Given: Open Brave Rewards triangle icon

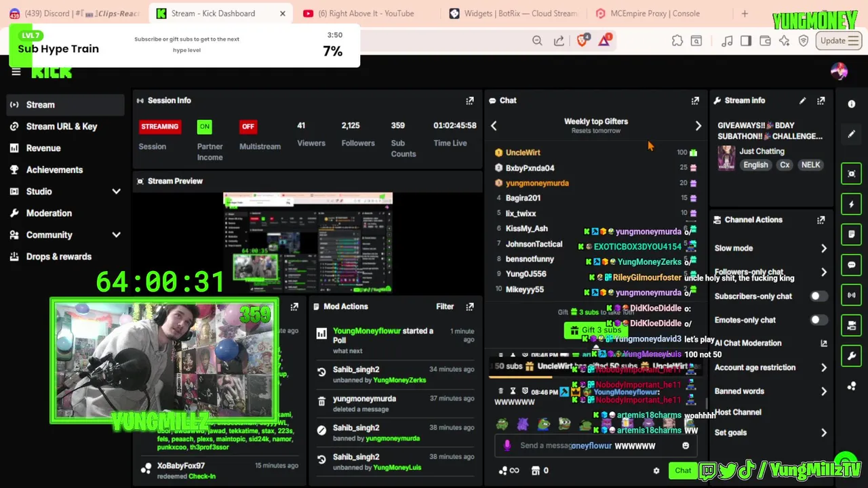Looking at the screenshot, I should pos(604,41).
